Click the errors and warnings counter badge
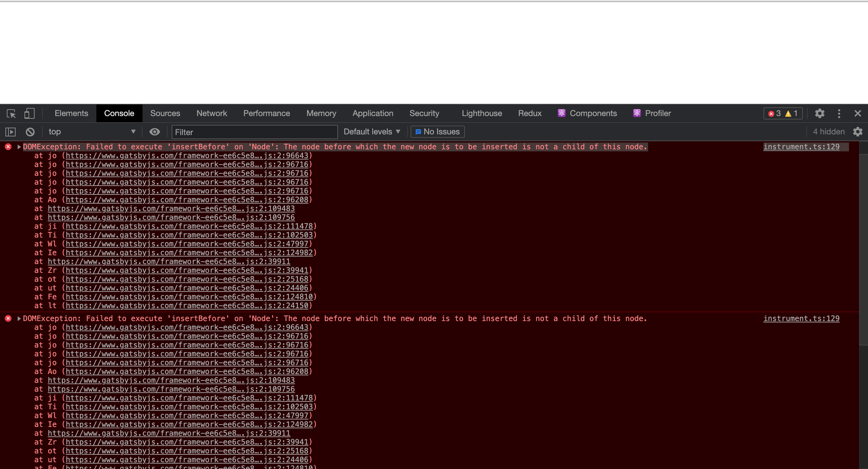Viewport: 868px width, 469px height. coord(783,113)
